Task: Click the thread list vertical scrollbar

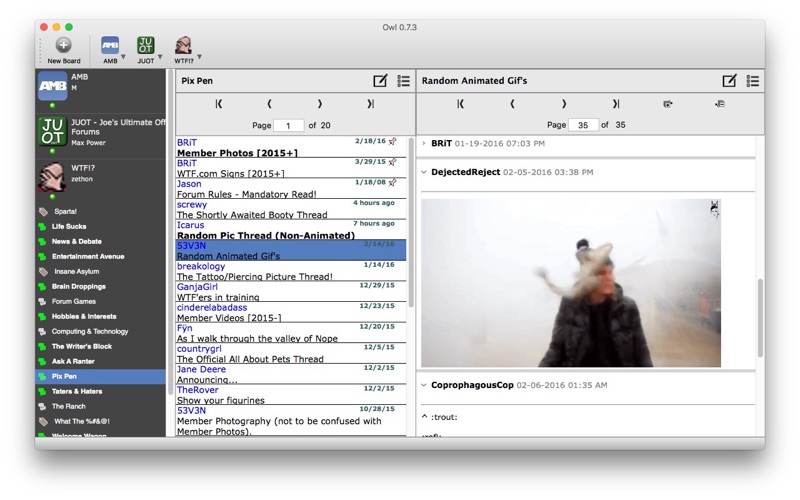Action: click(x=411, y=222)
